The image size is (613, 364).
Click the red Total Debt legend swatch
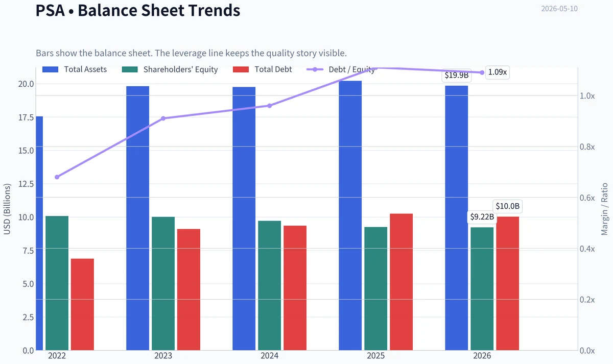coord(240,69)
